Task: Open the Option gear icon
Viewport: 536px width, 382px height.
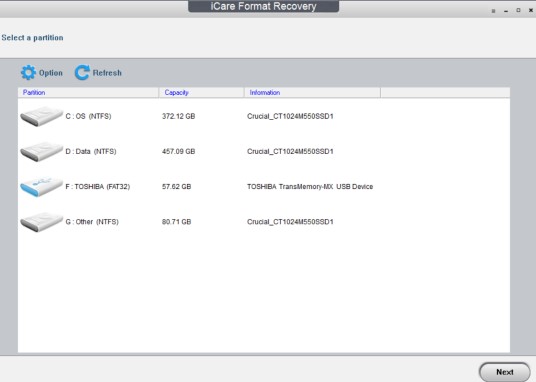Action: point(28,73)
